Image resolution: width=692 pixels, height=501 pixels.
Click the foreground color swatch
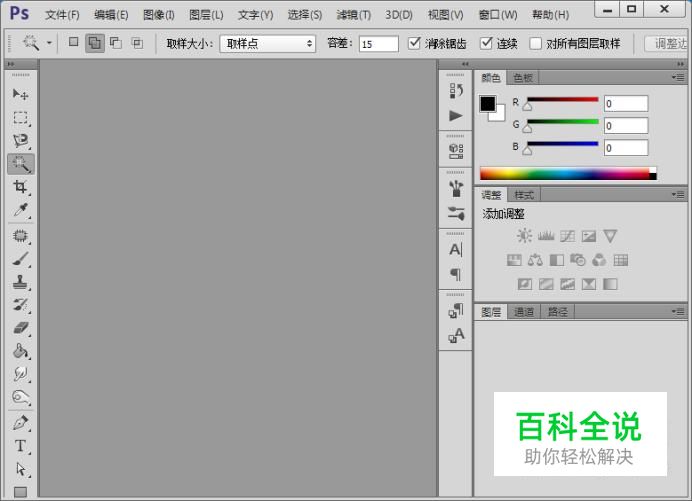pos(488,104)
